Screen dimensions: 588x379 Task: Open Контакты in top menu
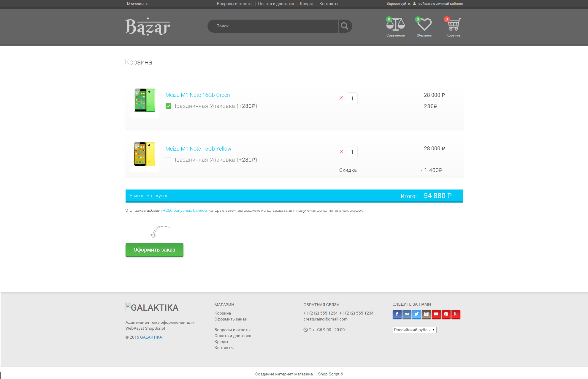pos(329,4)
